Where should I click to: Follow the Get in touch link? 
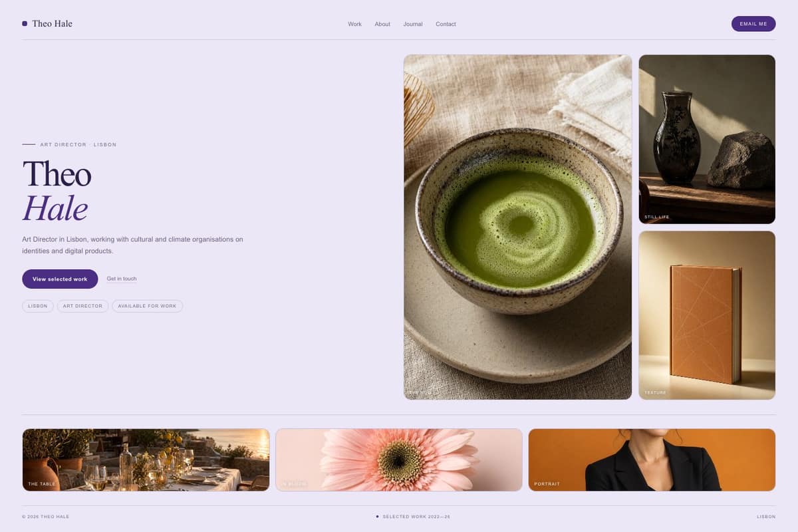(122, 279)
